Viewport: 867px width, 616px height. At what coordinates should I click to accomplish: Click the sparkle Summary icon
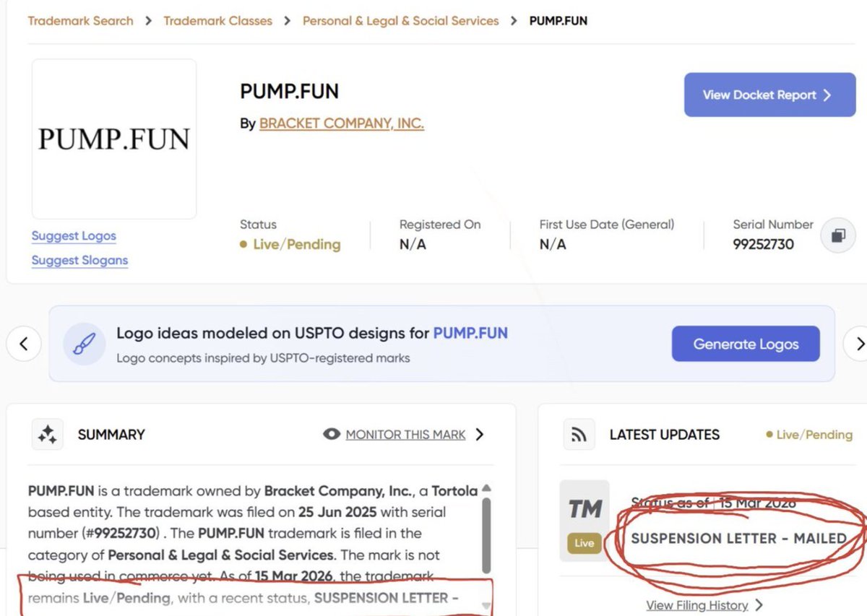pyautogui.click(x=48, y=434)
